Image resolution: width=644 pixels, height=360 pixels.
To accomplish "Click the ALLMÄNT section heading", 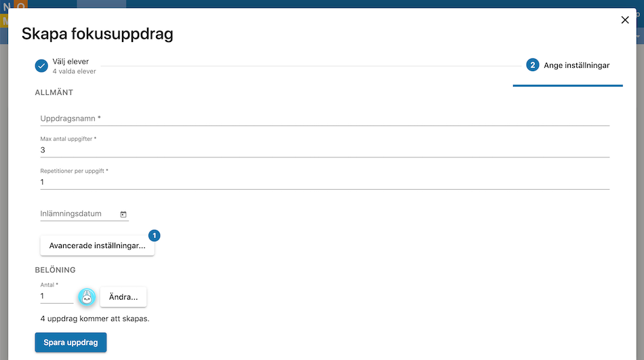I will [x=54, y=92].
